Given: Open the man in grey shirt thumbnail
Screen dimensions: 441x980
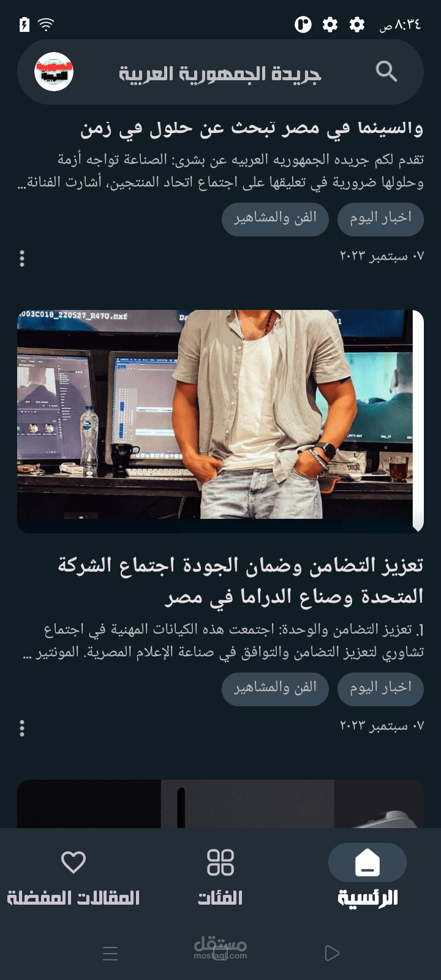Looking at the screenshot, I should point(221,421).
